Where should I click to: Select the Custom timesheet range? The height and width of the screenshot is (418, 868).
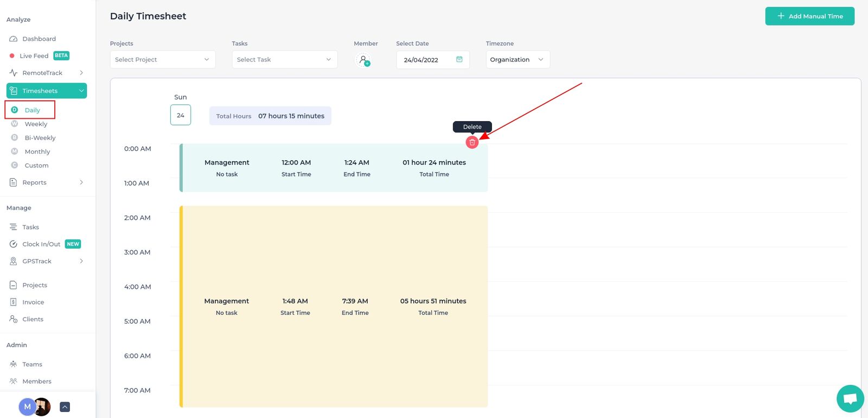coord(36,166)
